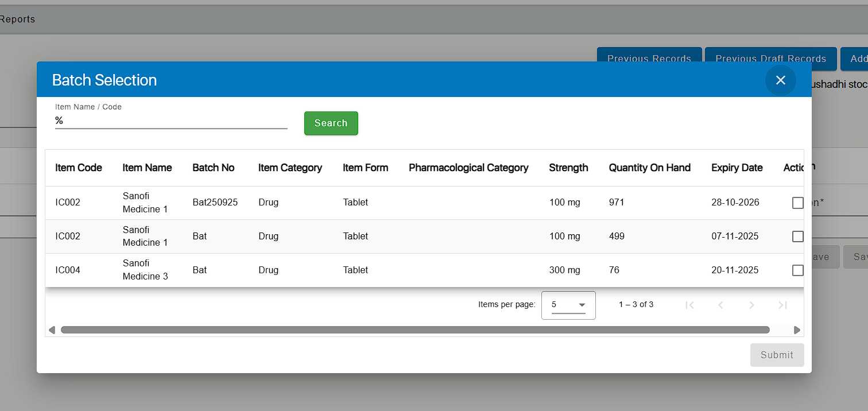Screen dimensions: 868x411
Task: Tick checkbox for batch expiring 07-11-2025
Action: [x=797, y=236]
